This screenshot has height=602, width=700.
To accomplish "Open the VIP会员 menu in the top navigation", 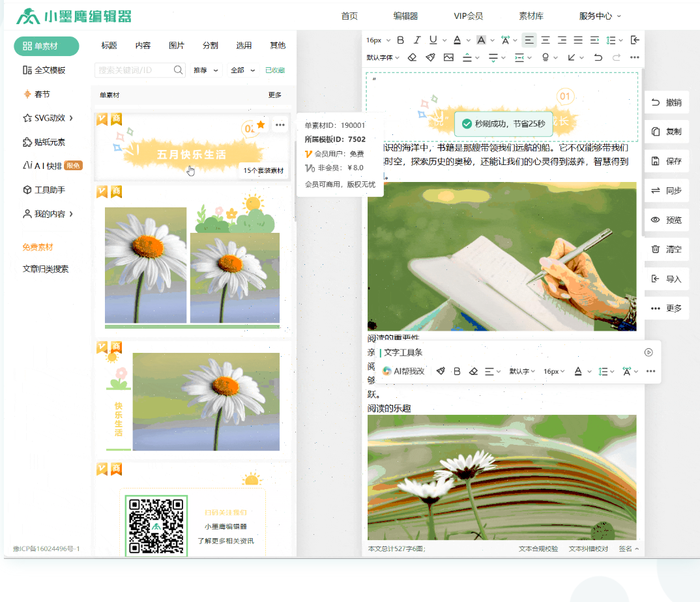I will [468, 16].
